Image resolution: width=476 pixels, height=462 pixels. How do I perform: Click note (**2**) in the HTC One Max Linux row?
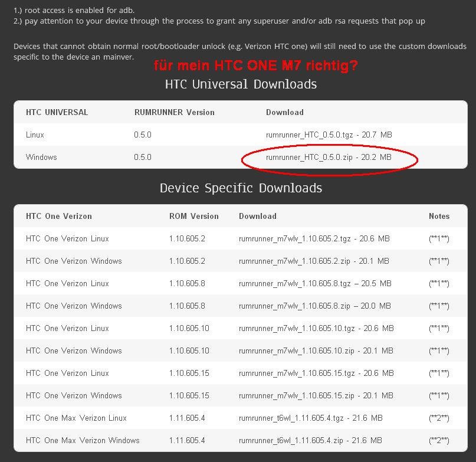(x=439, y=418)
